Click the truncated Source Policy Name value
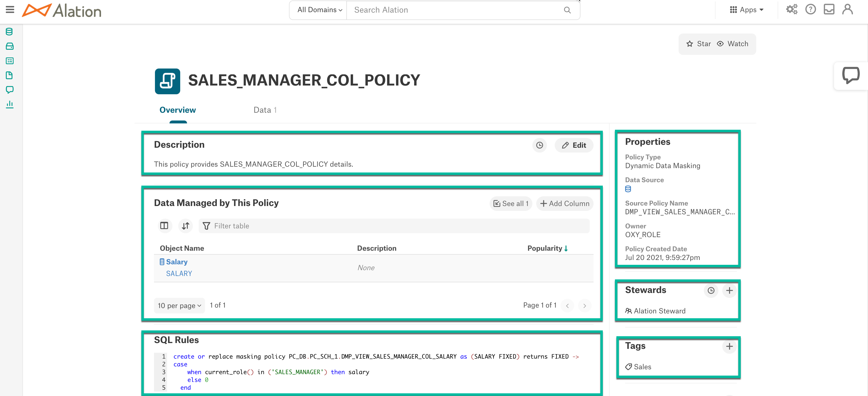Image resolution: width=868 pixels, height=396 pixels. 680,212
